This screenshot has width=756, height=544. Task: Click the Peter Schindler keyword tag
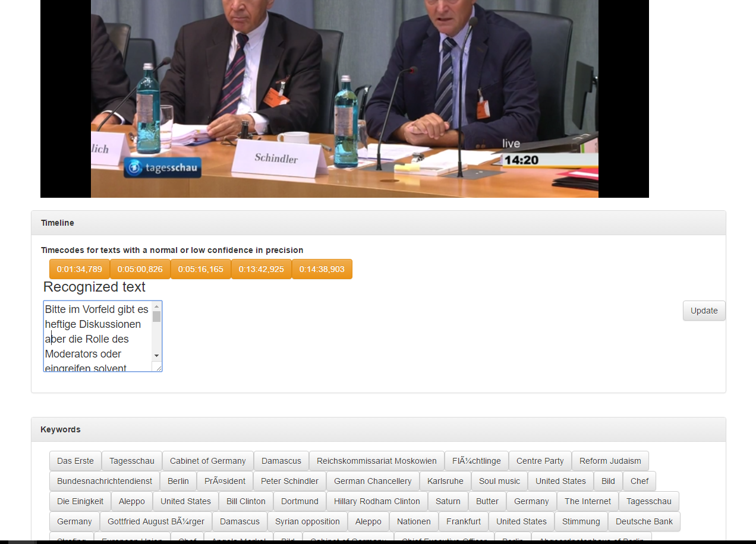289,481
